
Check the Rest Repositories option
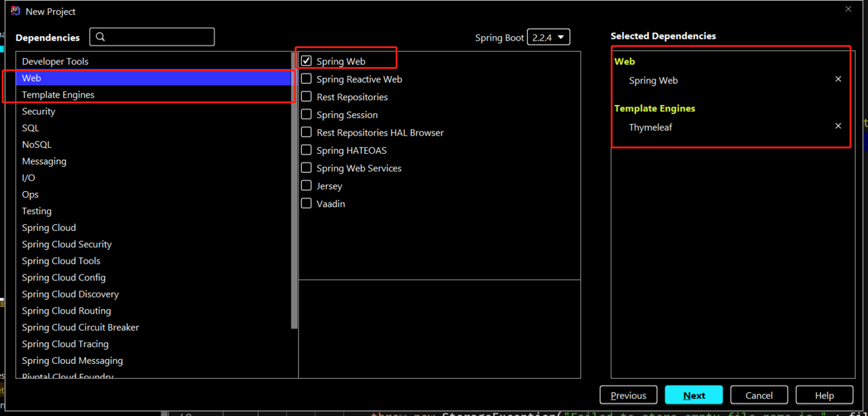pyautogui.click(x=307, y=97)
